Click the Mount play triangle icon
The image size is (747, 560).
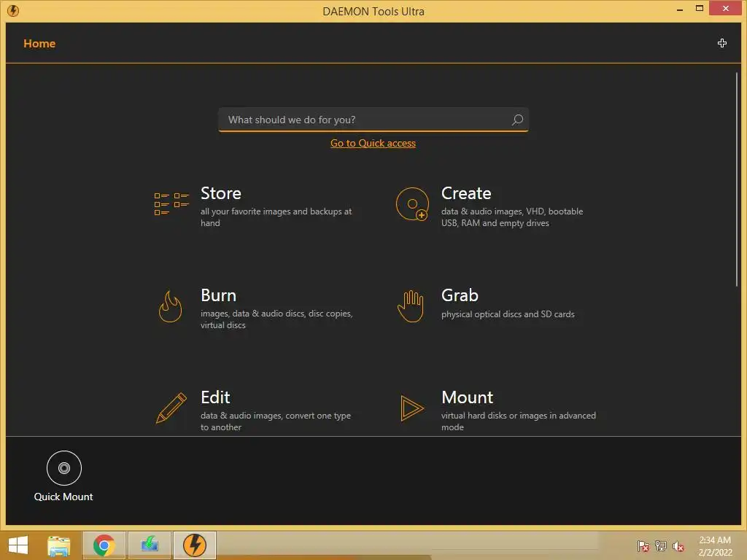tap(412, 408)
